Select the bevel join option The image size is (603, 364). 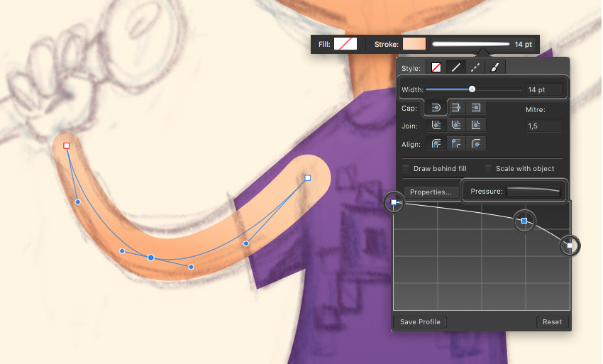click(457, 126)
